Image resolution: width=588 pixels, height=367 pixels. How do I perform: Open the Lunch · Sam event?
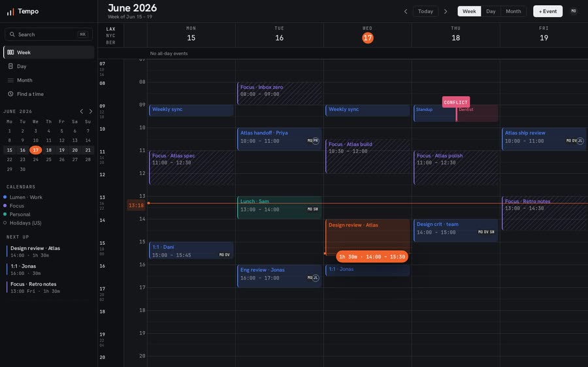pos(279,207)
